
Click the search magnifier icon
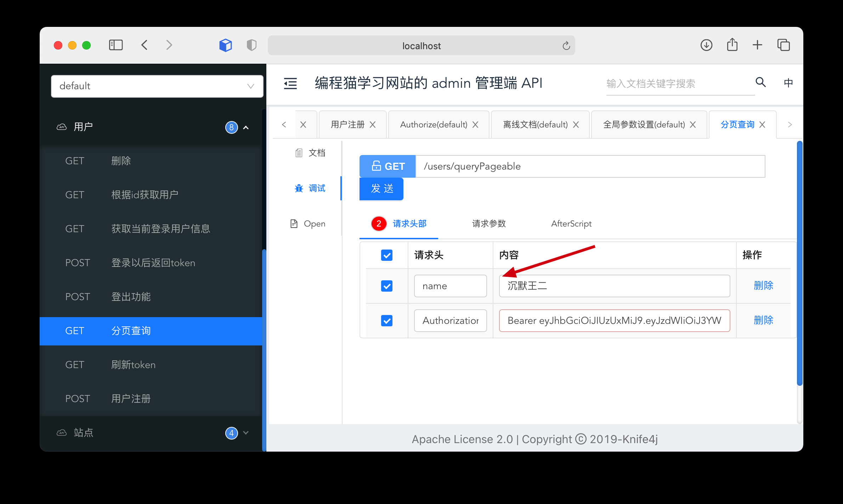coord(760,82)
